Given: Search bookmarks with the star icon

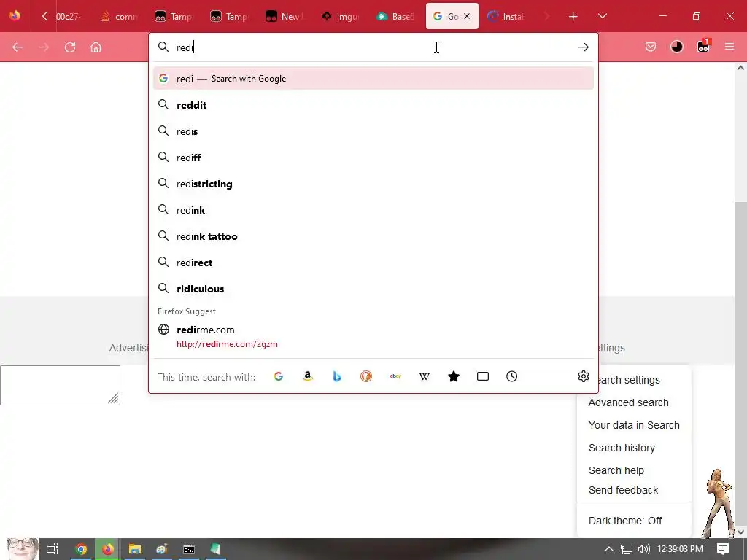Looking at the screenshot, I should pos(454,377).
